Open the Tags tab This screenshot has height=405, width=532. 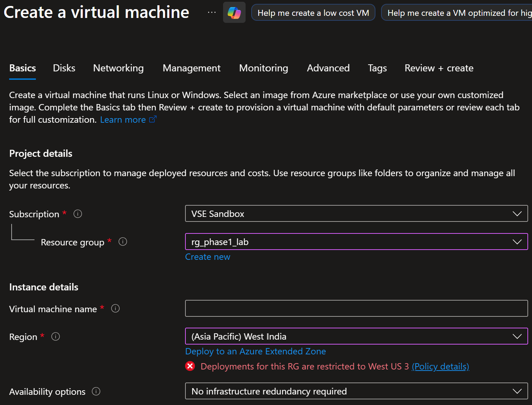377,68
